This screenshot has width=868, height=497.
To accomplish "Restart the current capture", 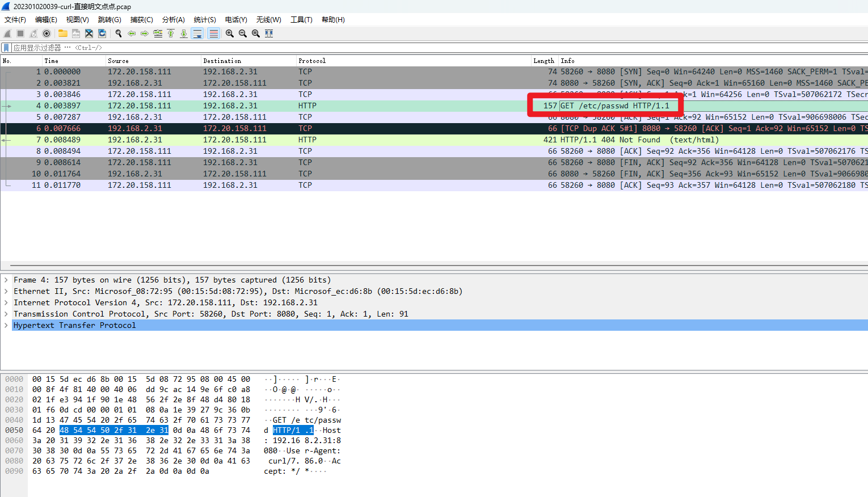I will point(33,33).
